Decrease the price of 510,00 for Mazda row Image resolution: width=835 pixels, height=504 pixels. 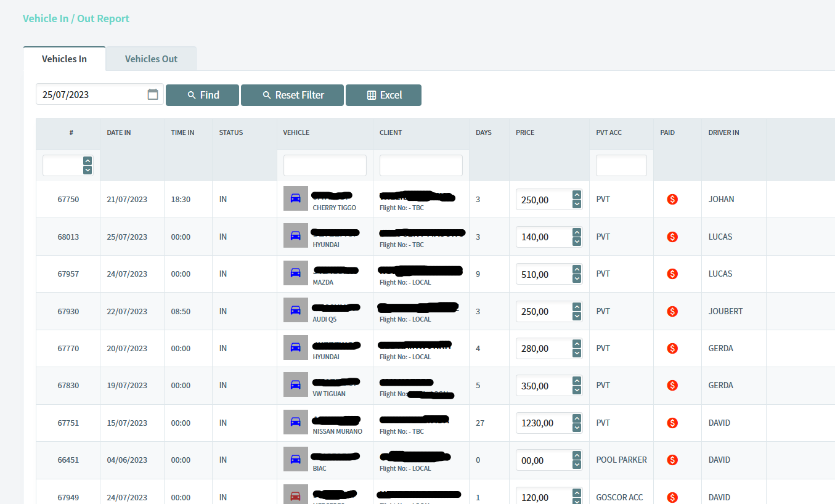pyautogui.click(x=577, y=278)
